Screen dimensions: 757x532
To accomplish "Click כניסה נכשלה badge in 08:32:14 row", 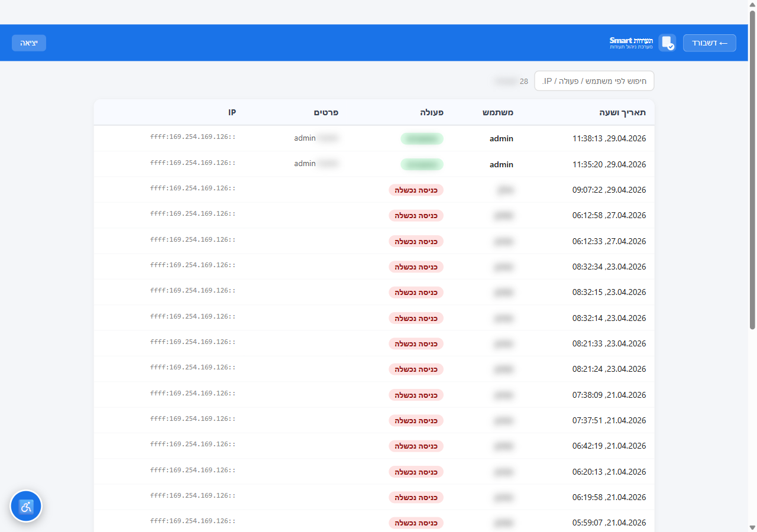I will (416, 318).
